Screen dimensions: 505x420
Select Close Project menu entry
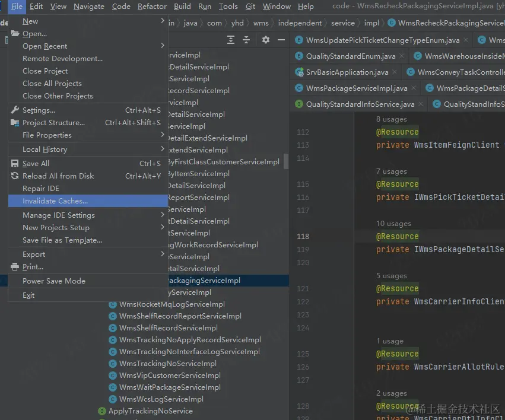88,71
